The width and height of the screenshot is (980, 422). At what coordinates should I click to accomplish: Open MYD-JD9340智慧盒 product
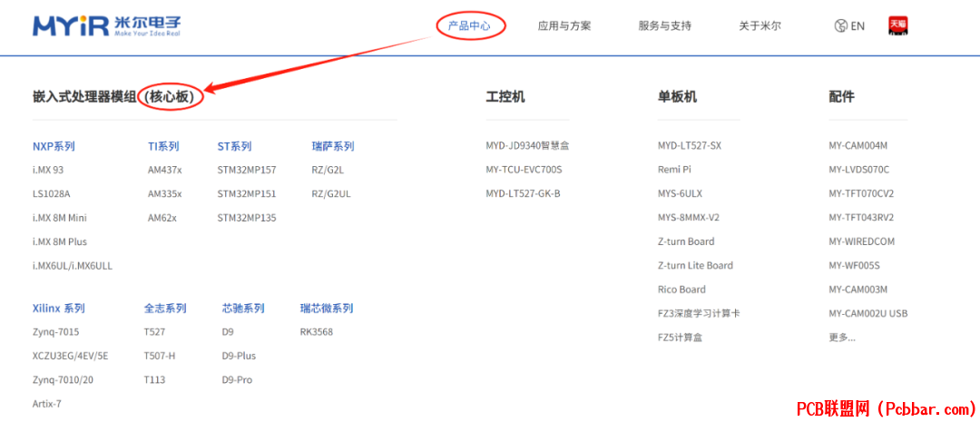[x=527, y=146]
